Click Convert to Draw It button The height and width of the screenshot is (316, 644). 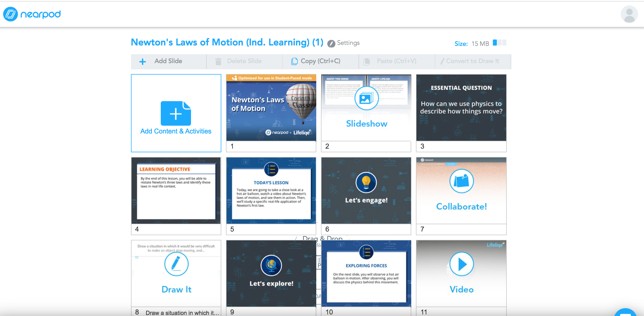(472, 61)
